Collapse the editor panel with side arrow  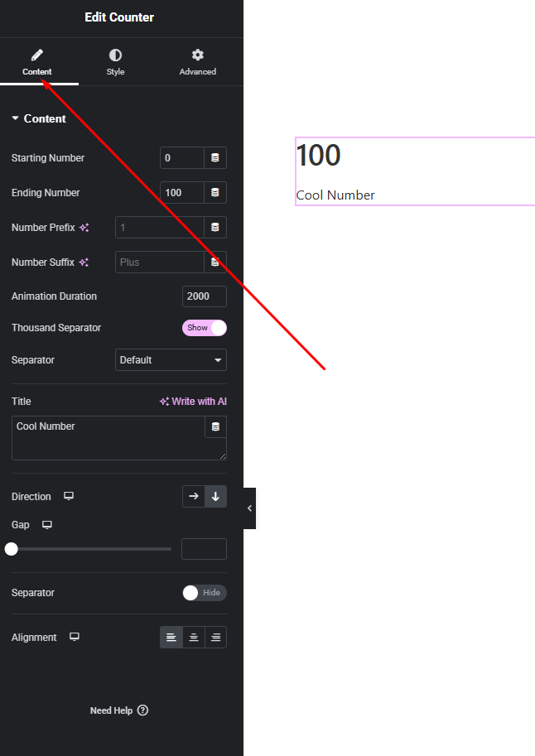[249, 508]
